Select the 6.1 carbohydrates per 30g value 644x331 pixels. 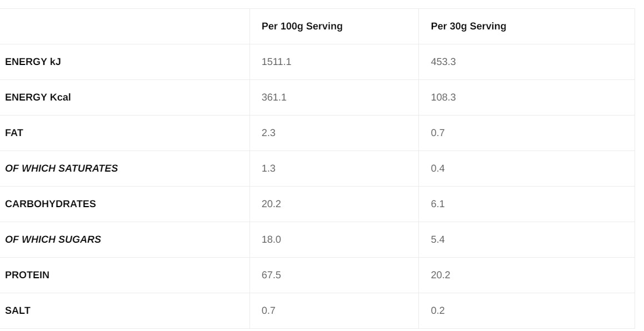click(437, 204)
